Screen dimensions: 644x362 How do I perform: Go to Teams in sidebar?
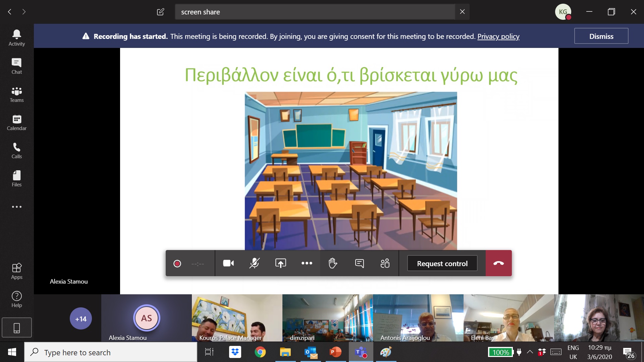(16, 94)
